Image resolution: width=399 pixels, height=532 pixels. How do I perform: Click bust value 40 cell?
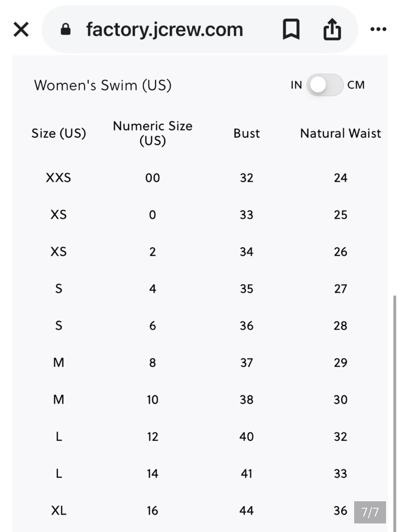tap(247, 437)
